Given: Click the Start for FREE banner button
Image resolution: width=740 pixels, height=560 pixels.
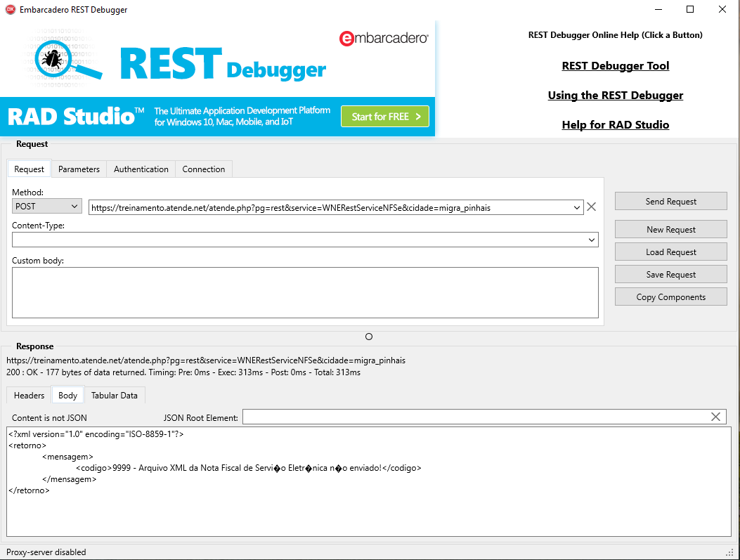Looking at the screenshot, I should click(x=385, y=117).
